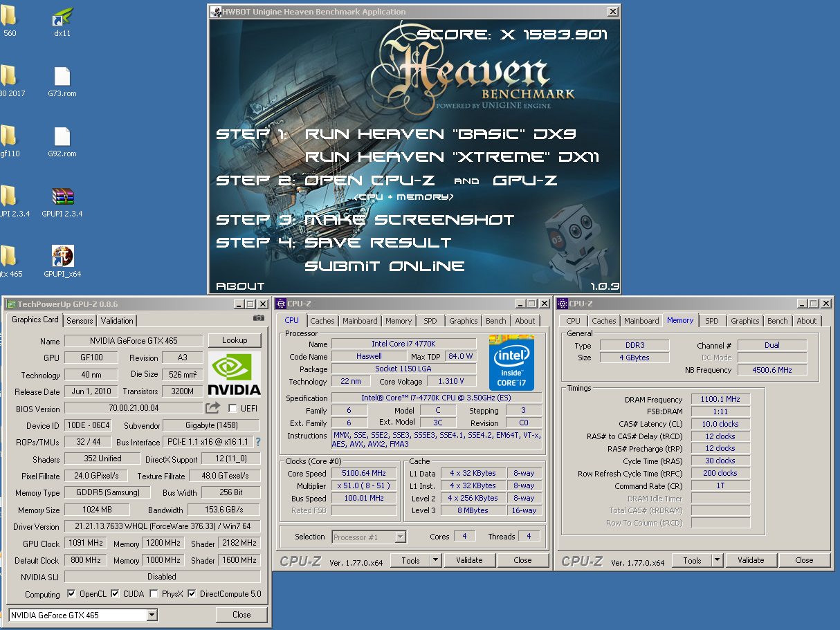
Task: Click the CPU-Z CPU window title icon
Action: point(282,304)
